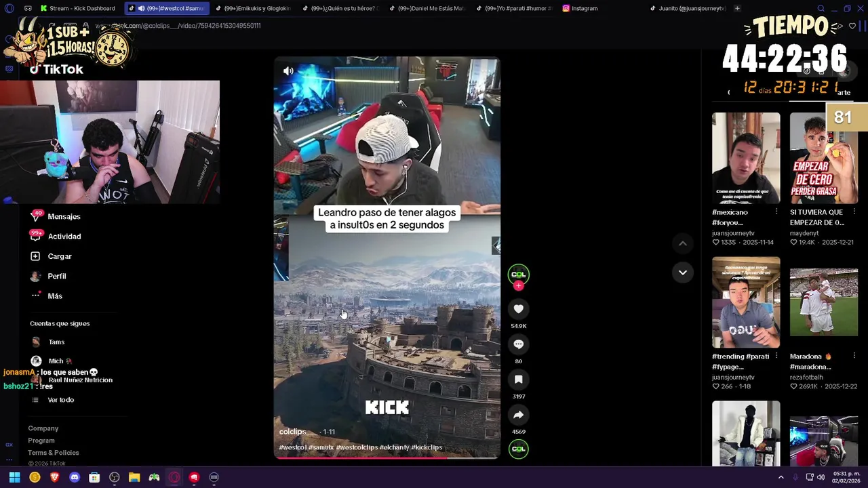Open OBS Studio from the taskbar
The width and height of the screenshot is (868, 488).
(x=115, y=477)
